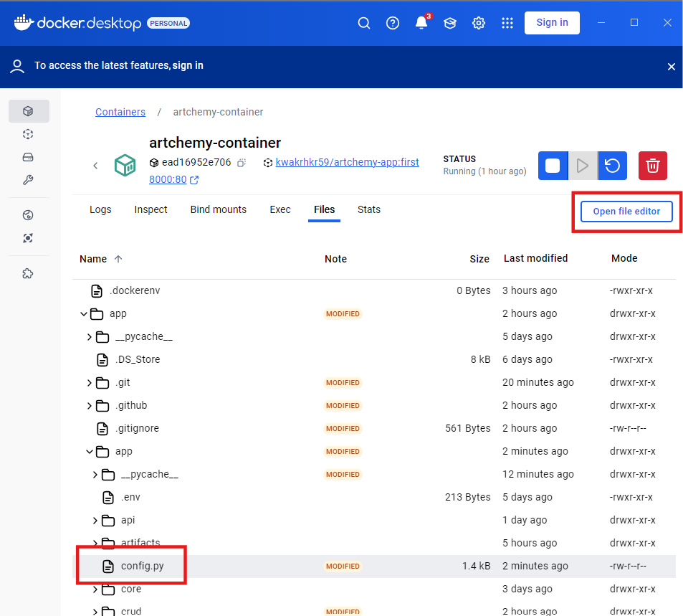Expand the core folder
Viewport: 683px width, 616px height.
click(95, 589)
